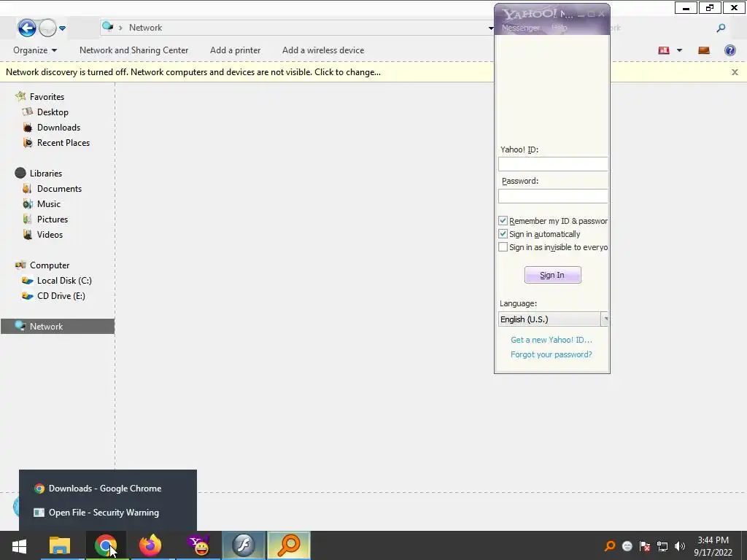747x560 pixels.
Task: Open Explorer help icon
Action: 729,50
